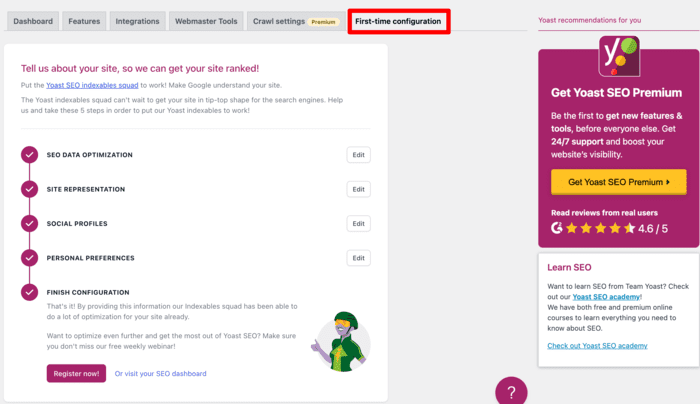Click the Register now! button

tap(76, 373)
